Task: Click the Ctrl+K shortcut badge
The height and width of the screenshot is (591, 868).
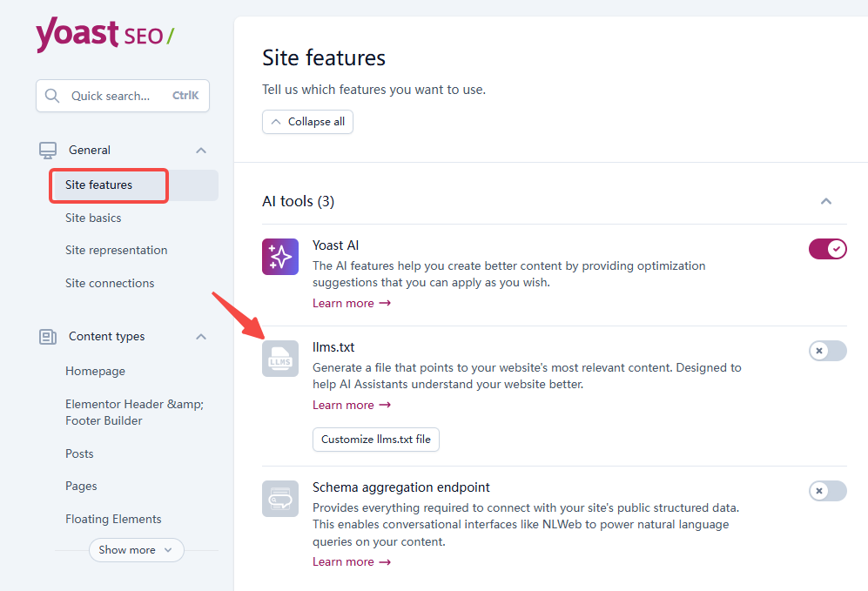Action: [x=185, y=96]
